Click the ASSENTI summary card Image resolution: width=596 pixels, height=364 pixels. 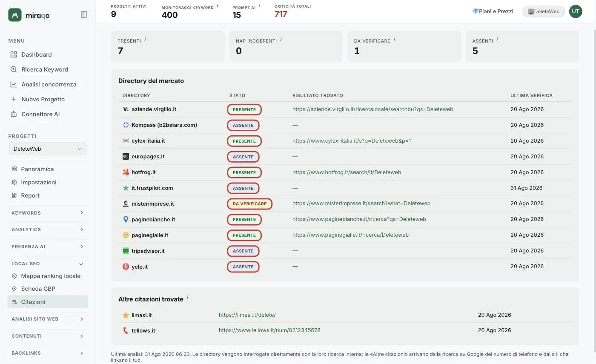522,46
